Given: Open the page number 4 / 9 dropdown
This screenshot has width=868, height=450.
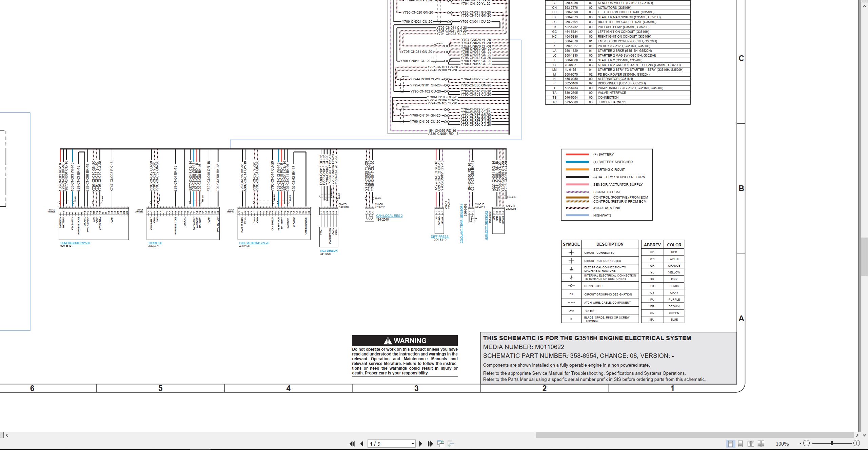Looking at the screenshot, I should [x=413, y=444].
